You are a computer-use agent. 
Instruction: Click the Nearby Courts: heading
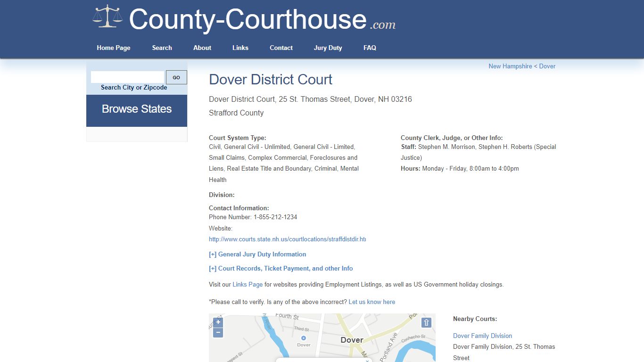click(475, 319)
